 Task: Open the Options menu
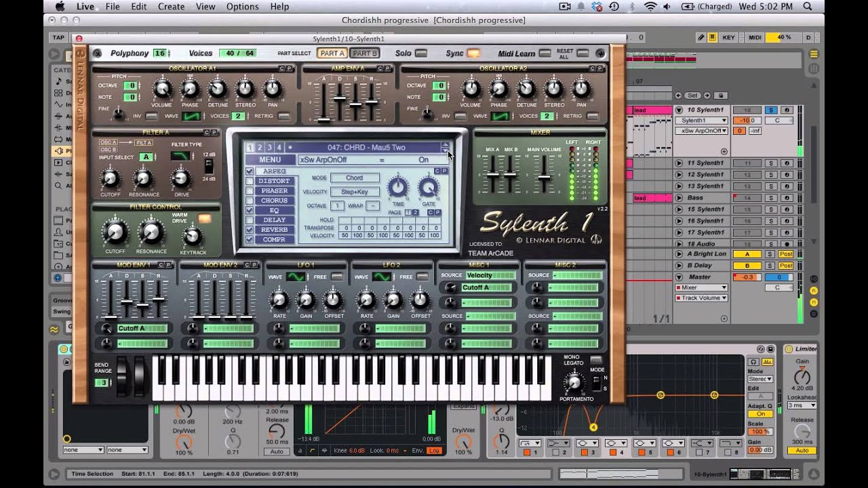click(242, 6)
